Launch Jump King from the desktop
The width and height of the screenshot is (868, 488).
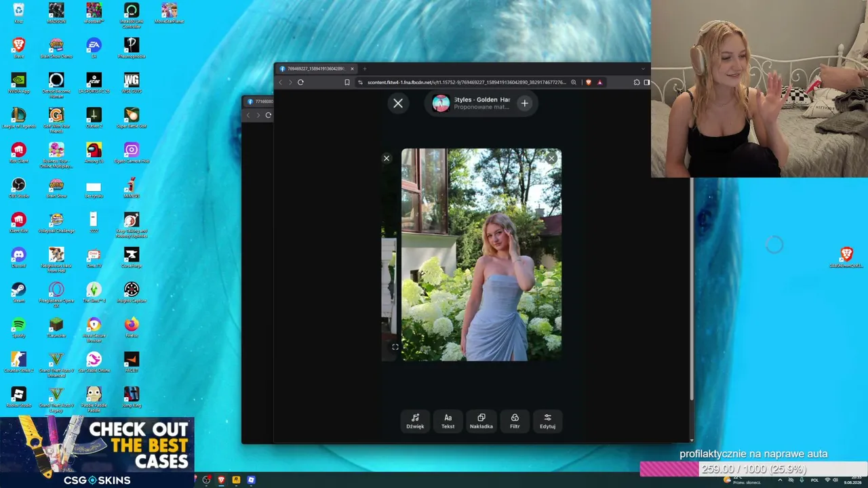[x=132, y=397]
